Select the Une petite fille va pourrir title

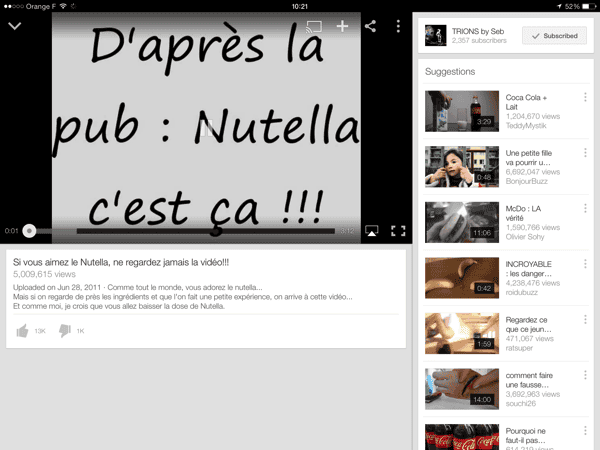click(x=528, y=158)
